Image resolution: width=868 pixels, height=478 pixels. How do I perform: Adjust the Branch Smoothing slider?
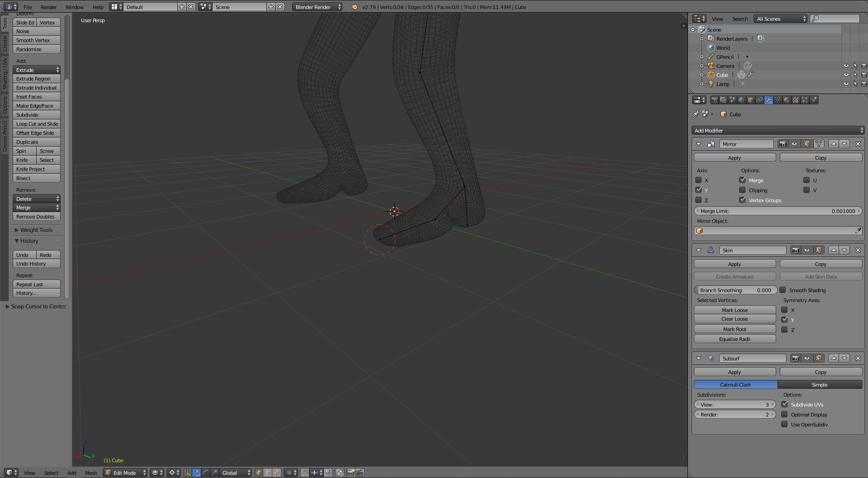[735, 290]
